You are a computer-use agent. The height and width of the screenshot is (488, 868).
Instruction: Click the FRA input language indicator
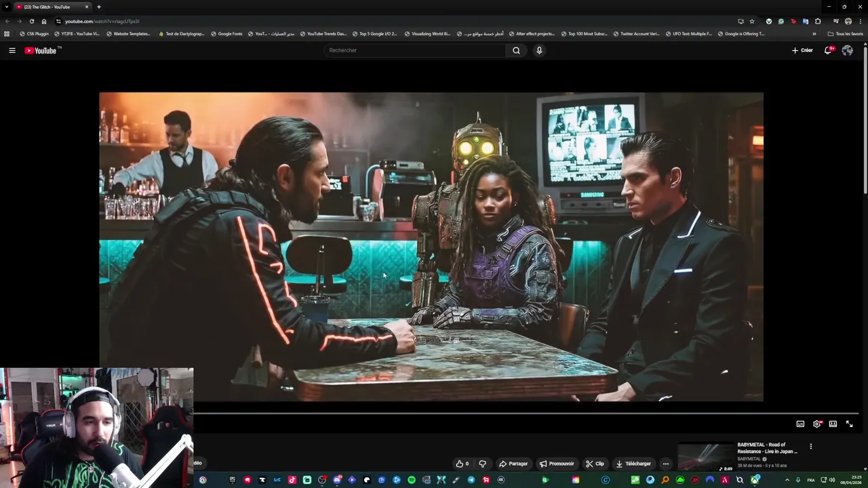point(811,480)
